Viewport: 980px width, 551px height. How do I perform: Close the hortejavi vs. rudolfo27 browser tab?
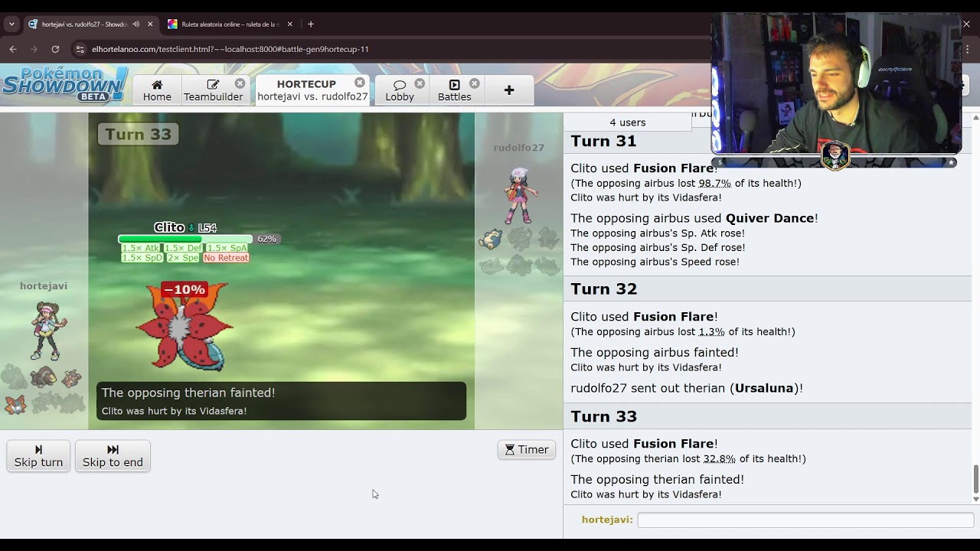pyautogui.click(x=150, y=24)
